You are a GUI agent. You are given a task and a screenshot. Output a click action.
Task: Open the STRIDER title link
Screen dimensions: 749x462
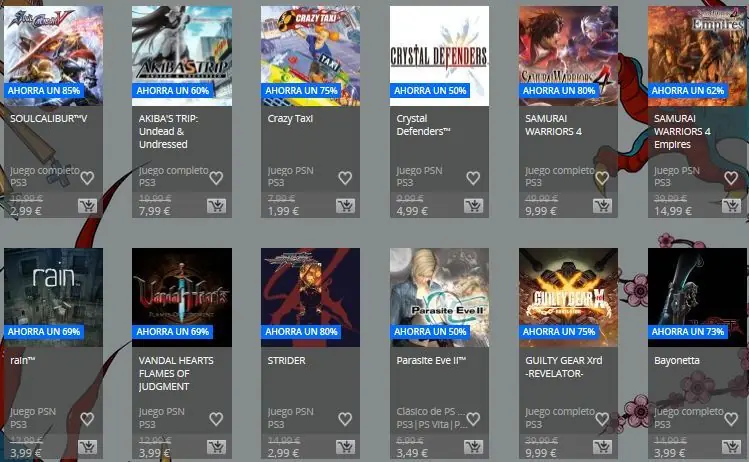pos(287,361)
